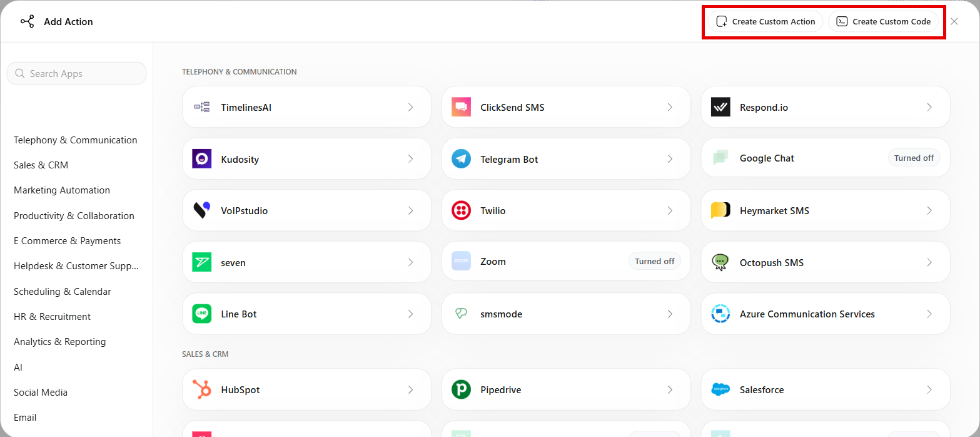Click the Search Apps input field
Image resolution: width=980 pixels, height=437 pixels.
(x=76, y=73)
